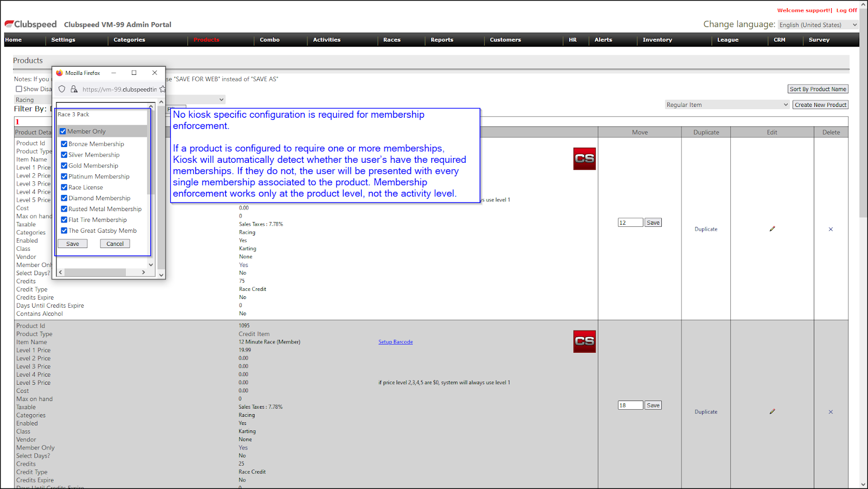The image size is (868, 489).
Task: Open the CRM menu
Action: [x=780, y=40]
